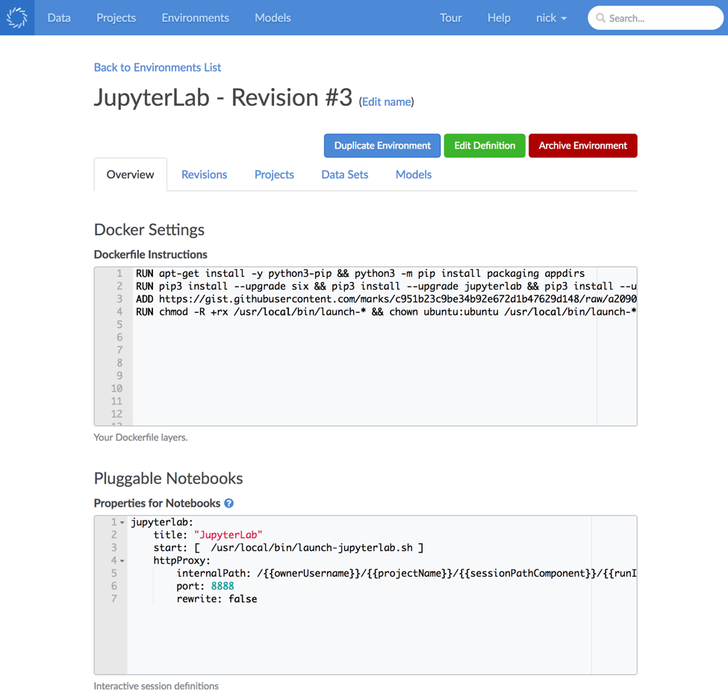Viewport: 728px width, 700px height.
Task: Click Tour in the top navigation
Action: pos(450,17)
